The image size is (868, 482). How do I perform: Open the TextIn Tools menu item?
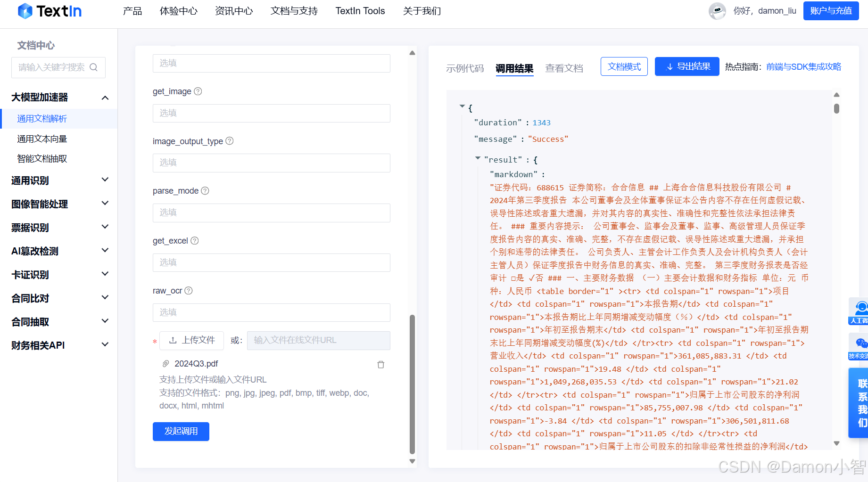tap(360, 11)
